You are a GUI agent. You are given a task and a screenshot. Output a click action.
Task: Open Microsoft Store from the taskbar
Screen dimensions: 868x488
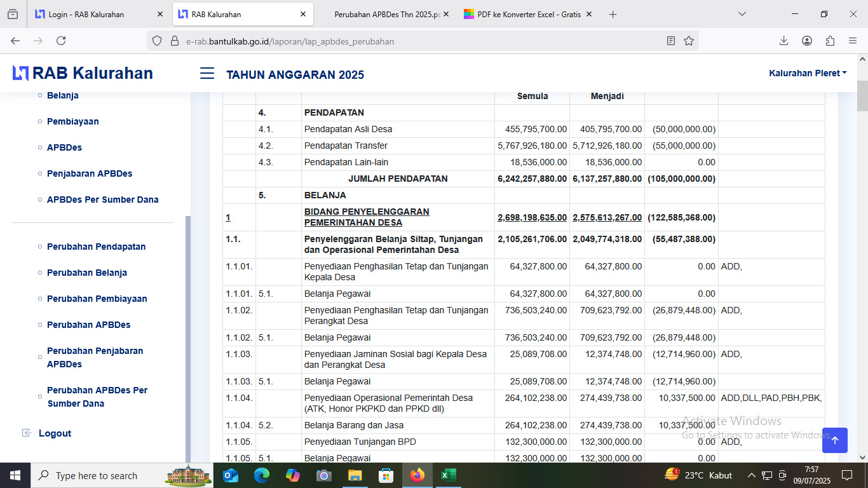point(386,475)
